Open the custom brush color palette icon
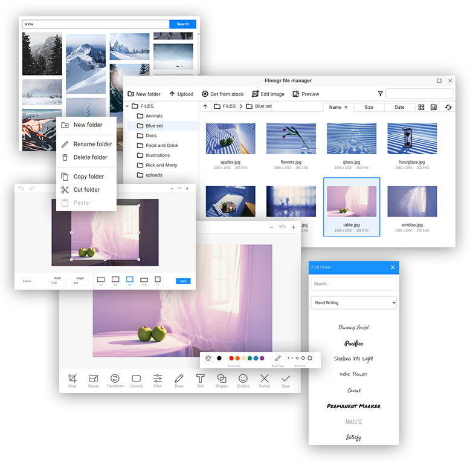Viewport: 476px width, 462px height. pos(208,358)
